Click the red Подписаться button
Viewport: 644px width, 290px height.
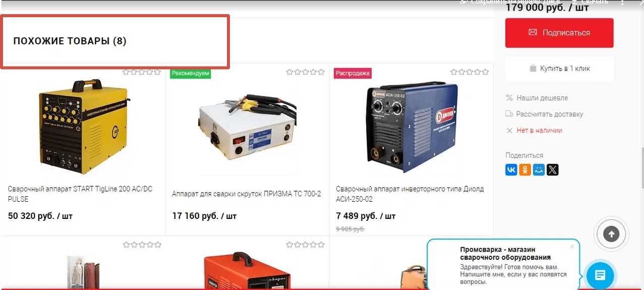pyautogui.click(x=559, y=33)
